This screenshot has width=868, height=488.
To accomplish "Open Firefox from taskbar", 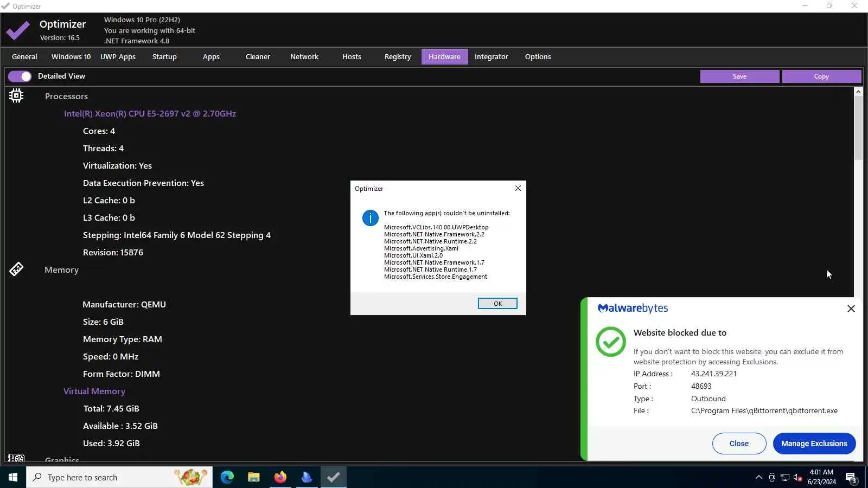I will pyautogui.click(x=280, y=477).
